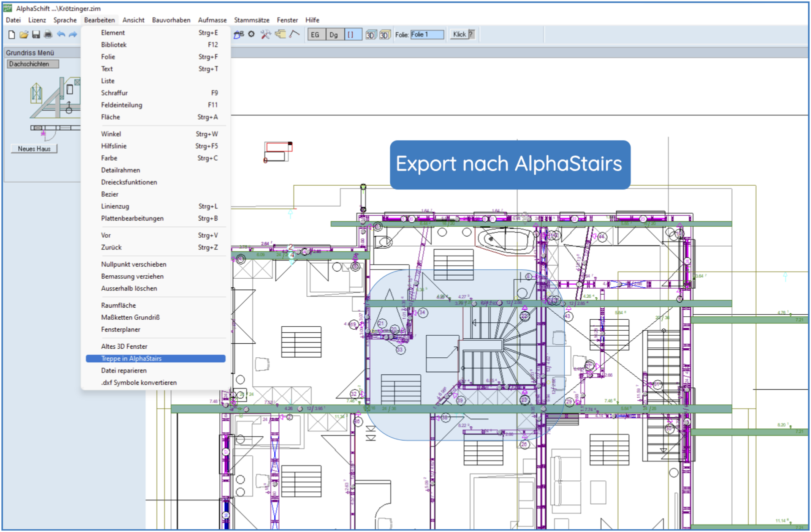Image resolution: width=811 pixels, height=532 pixels.
Task: Open the Bauvorhaben menu
Action: point(171,20)
